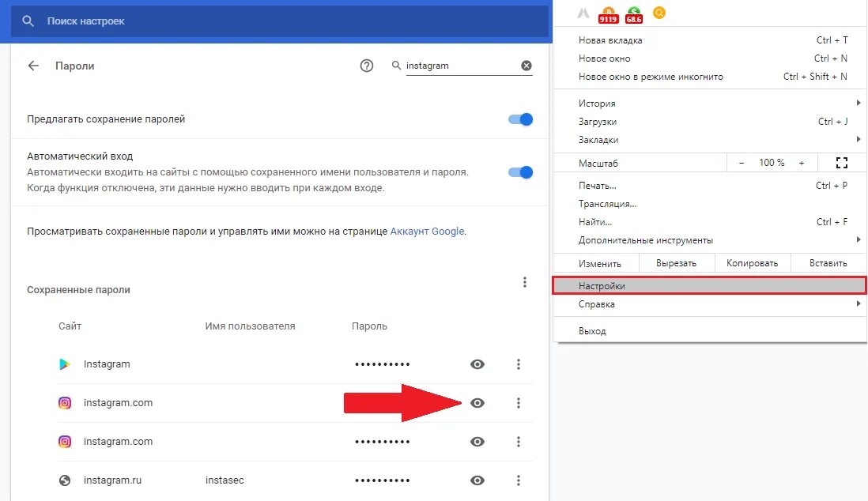868x501 pixels.
Task: Click into the Поиск настроек field
Action: [280, 21]
